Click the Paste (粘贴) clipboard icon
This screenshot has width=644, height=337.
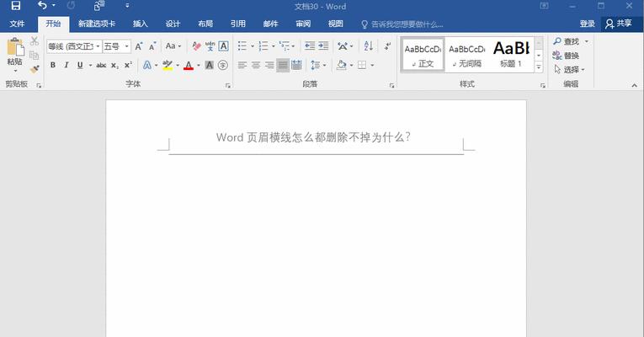coord(15,48)
